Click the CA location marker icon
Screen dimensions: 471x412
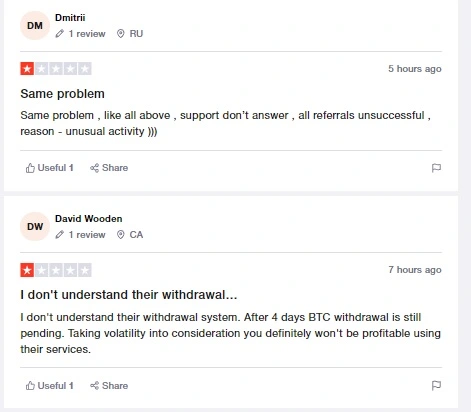point(121,235)
